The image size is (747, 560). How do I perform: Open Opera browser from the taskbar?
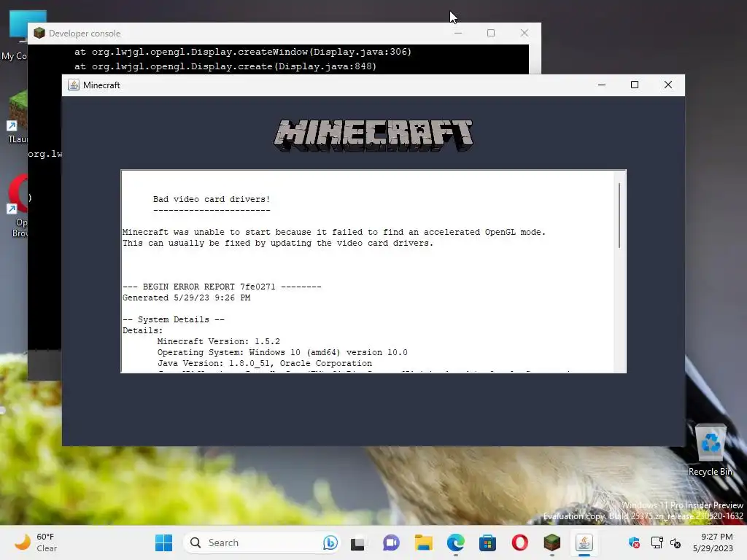pyautogui.click(x=519, y=542)
